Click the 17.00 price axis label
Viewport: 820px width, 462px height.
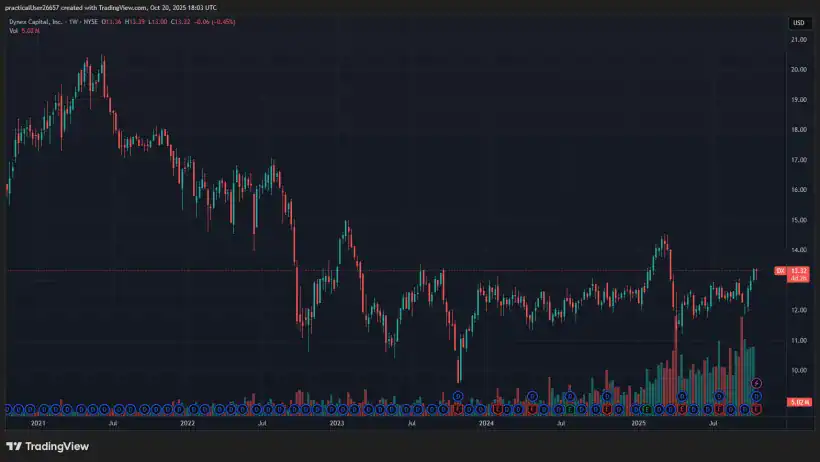(x=799, y=160)
